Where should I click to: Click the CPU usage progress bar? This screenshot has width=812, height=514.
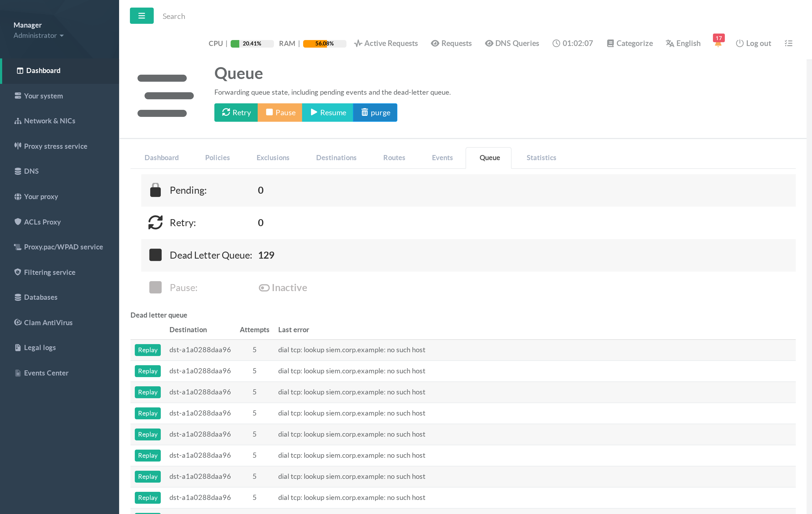click(x=252, y=44)
